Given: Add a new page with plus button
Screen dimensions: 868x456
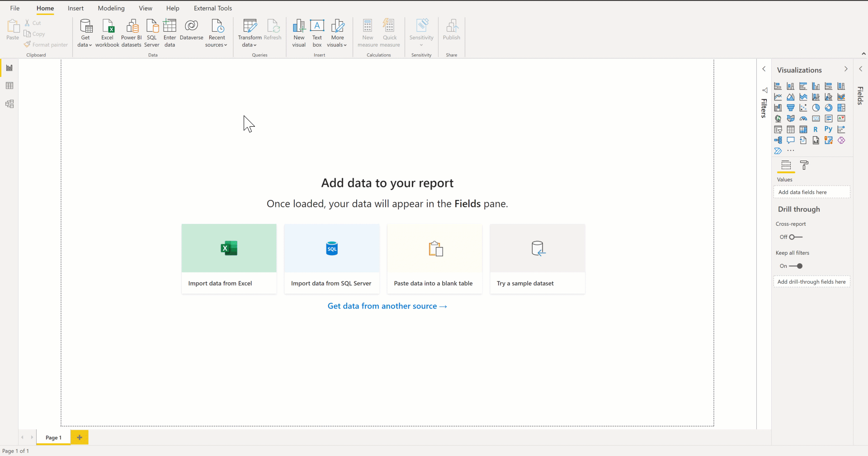Looking at the screenshot, I should [x=80, y=437].
